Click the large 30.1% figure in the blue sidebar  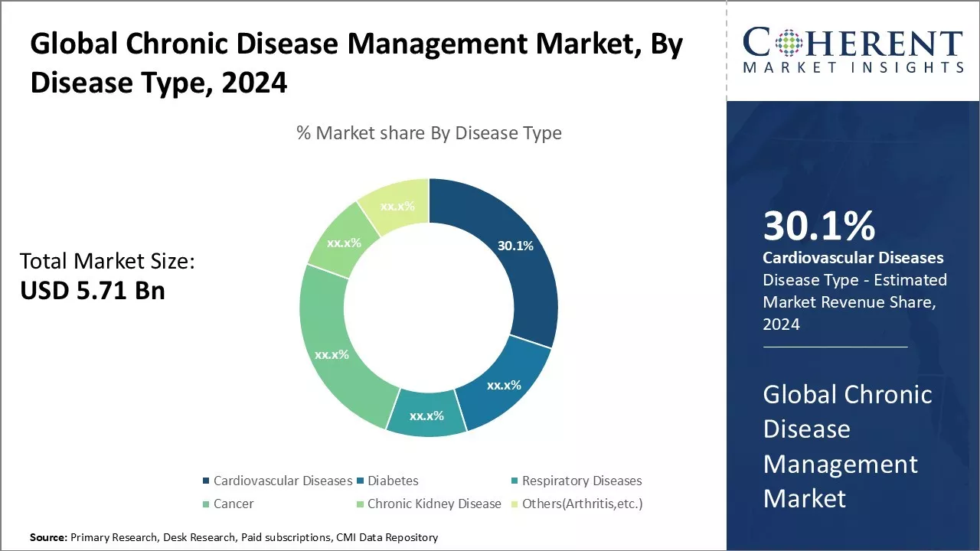(819, 227)
